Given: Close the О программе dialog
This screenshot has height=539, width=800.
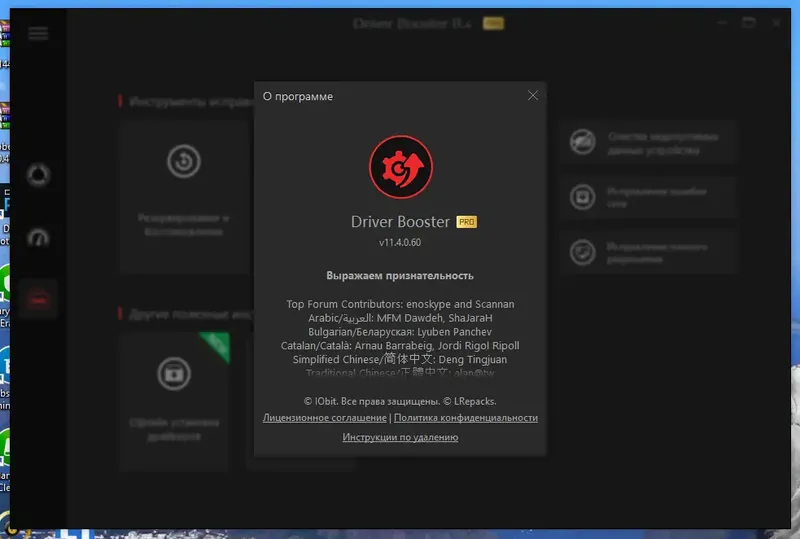Looking at the screenshot, I should (533, 95).
